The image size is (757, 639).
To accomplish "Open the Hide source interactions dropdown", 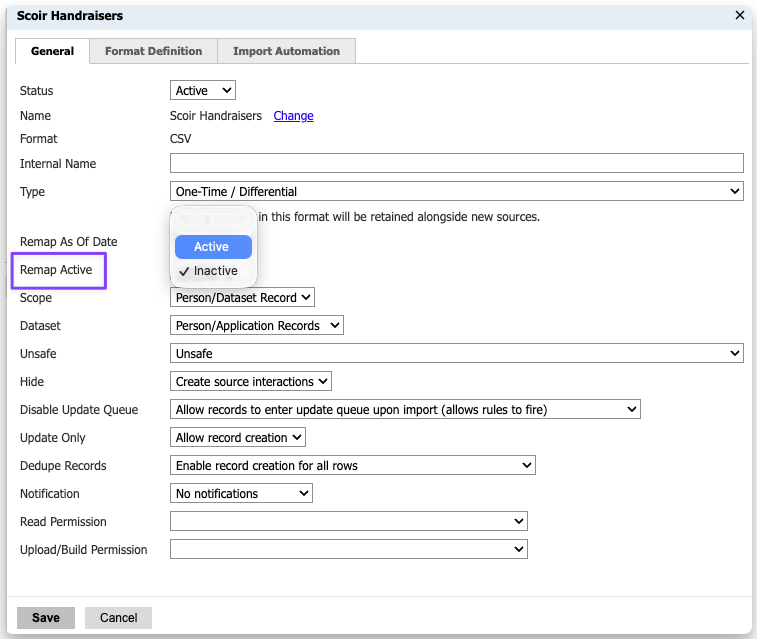I will coord(251,381).
